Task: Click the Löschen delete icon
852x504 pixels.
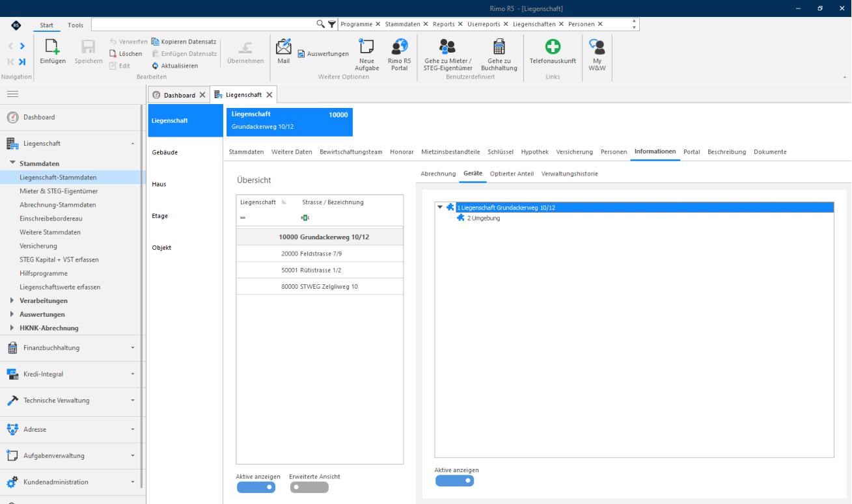Action: 113,54
